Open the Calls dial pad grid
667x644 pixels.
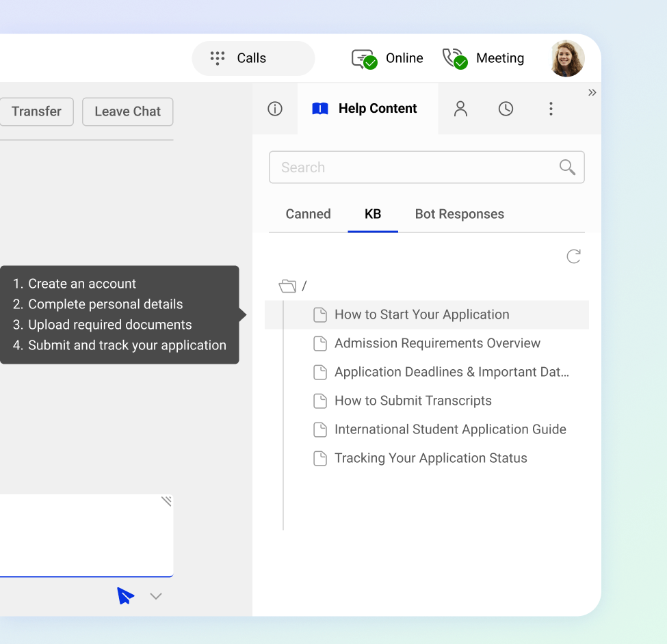click(x=218, y=58)
